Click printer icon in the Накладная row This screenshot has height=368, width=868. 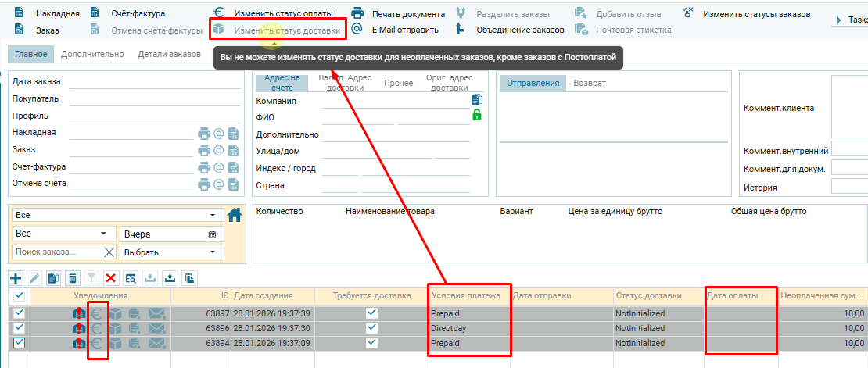203,133
